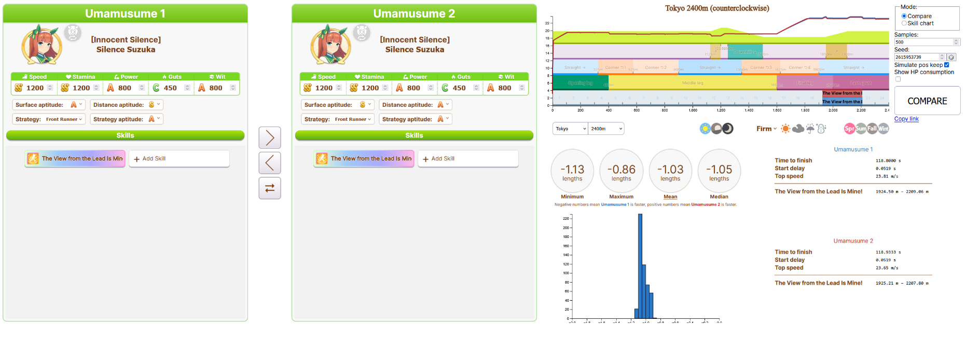Open Umamusume 1 Distance aptitude dropdown
Image resolution: width=980 pixels, height=337 pixels.
[x=127, y=105]
